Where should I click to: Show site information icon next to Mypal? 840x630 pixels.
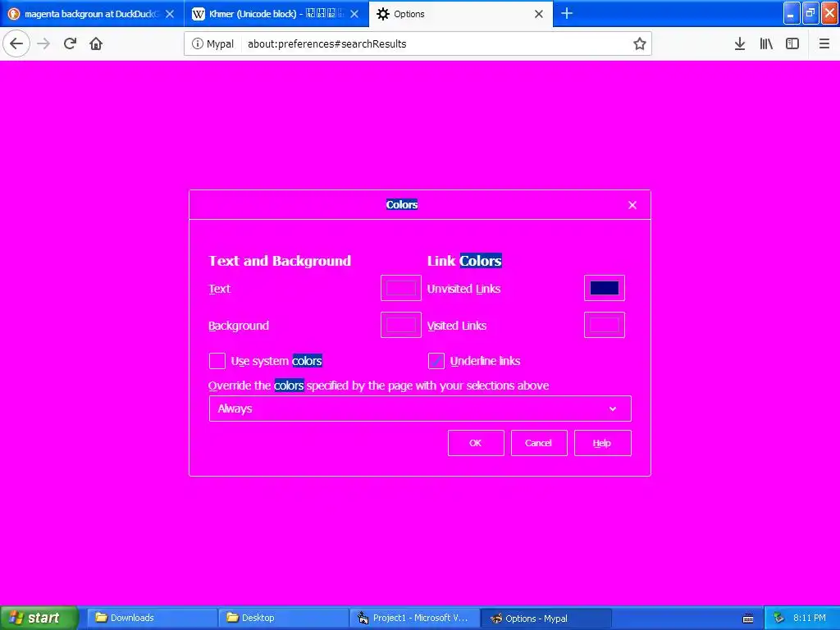[x=197, y=44]
